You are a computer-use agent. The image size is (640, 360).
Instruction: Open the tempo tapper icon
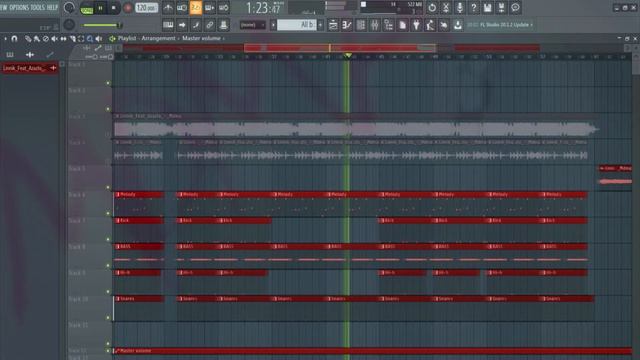(430, 25)
